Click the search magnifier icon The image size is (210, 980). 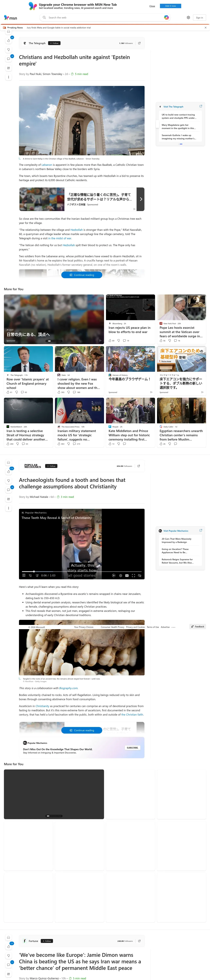44,17
